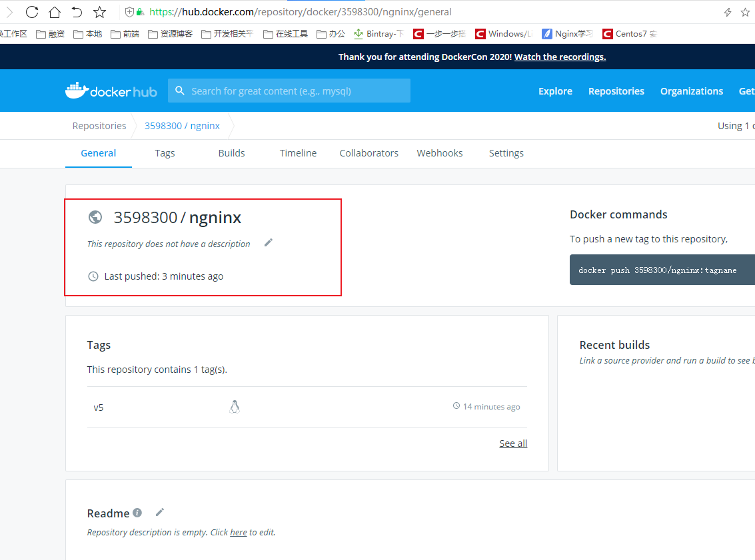Screen dimensions: 755x560
Task: Click 3598300 / ngninx breadcrumb
Action: pyautogui.click(x=182, y=126)
